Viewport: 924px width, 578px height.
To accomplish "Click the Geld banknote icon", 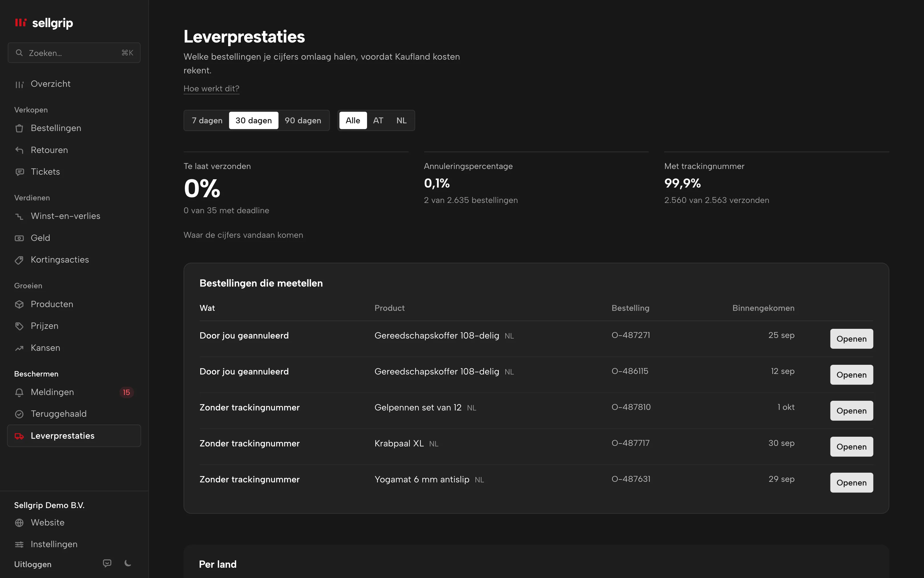I will [19, 238].
